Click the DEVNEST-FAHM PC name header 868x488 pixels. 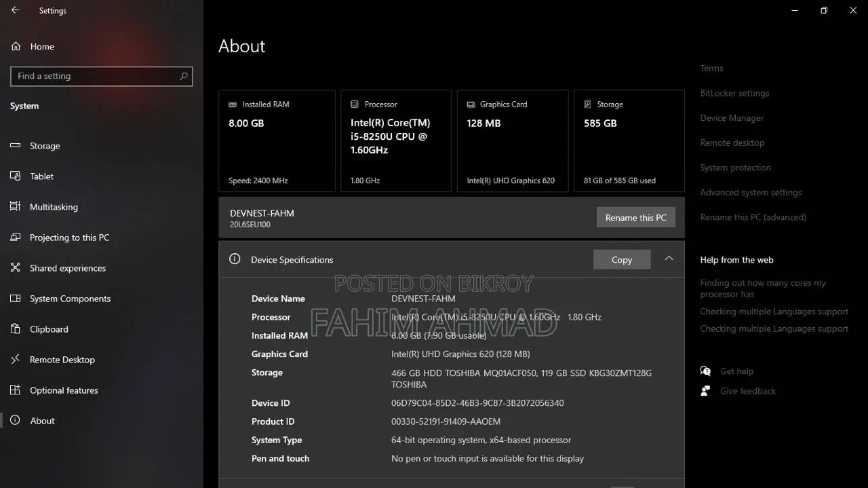(262, 213)
